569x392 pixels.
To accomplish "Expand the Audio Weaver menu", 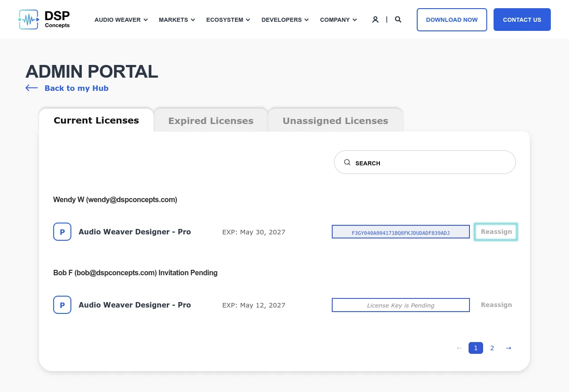I will [x=121, y=20].
